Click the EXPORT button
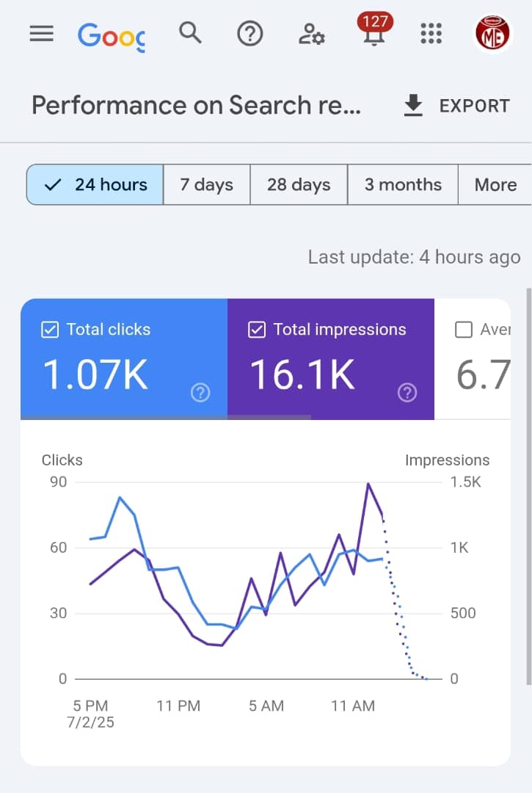Screen dimensions: 532x793 456,106
